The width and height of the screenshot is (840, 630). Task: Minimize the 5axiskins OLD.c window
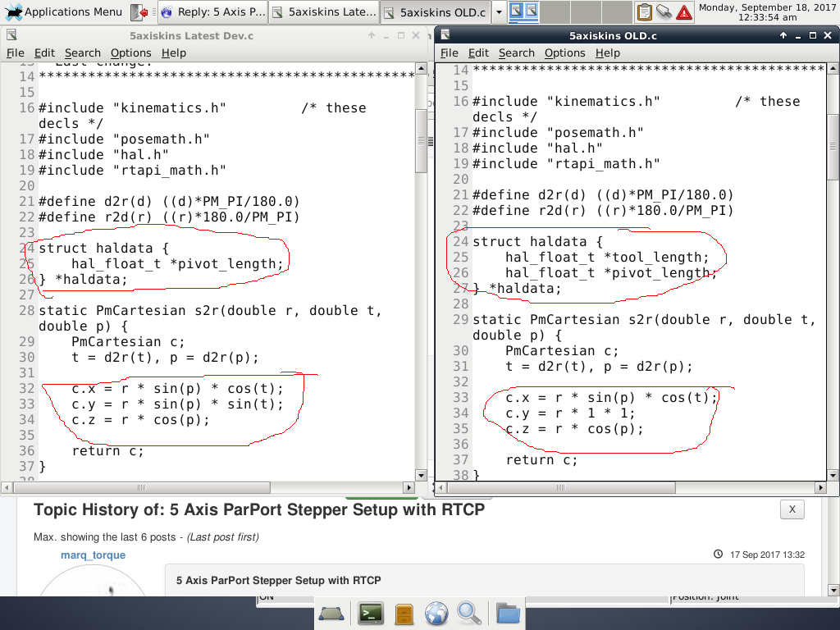(798, 36)
